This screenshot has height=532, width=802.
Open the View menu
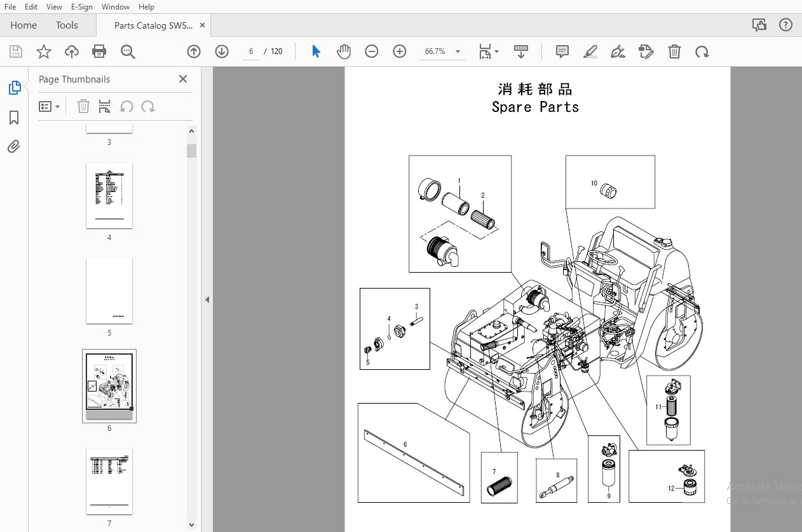pyautogui.click(x=55, y=6)
